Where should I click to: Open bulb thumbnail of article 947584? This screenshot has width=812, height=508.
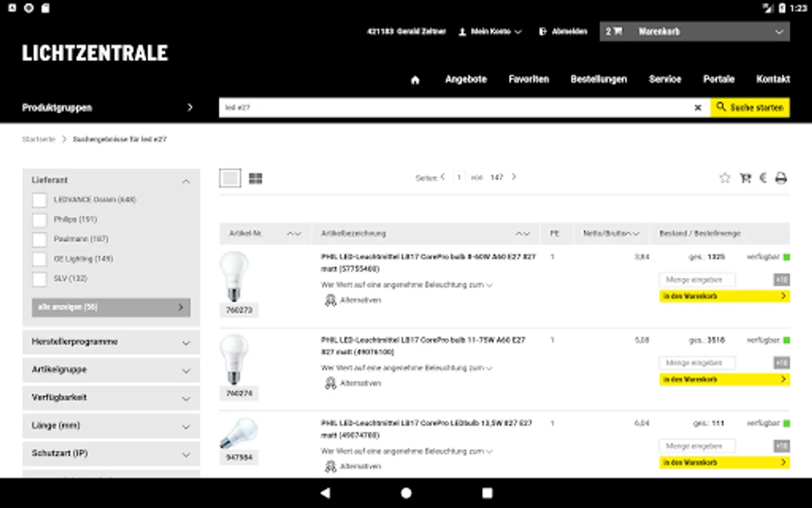coord(239,433)
